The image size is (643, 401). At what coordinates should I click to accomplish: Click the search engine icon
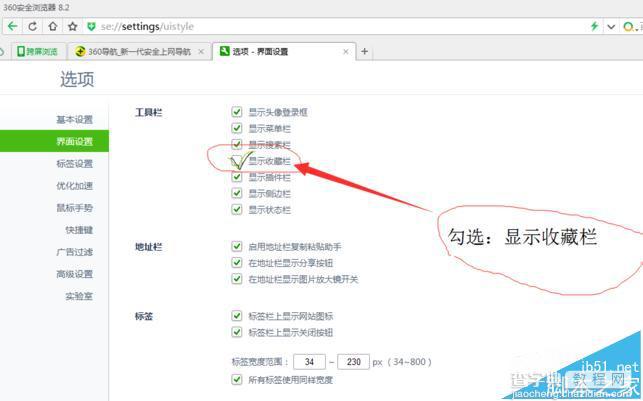pyautogui.click(x=628, y=27)
